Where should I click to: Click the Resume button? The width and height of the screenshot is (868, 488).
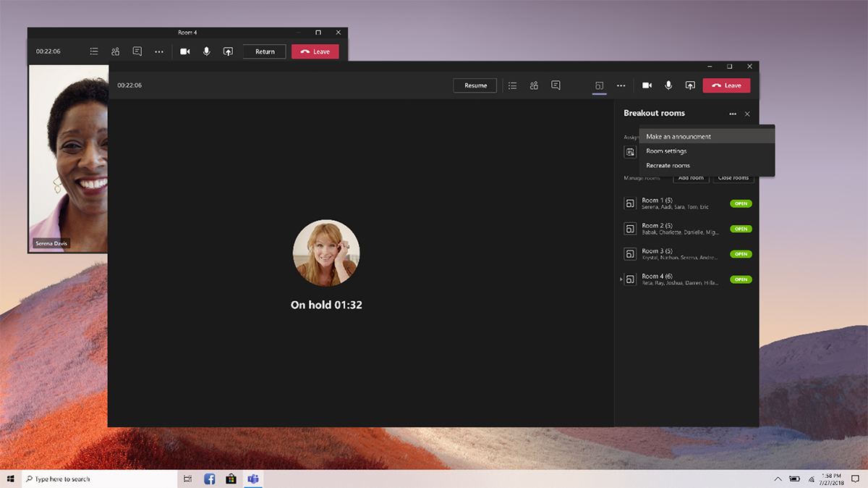tap(475, 85)
